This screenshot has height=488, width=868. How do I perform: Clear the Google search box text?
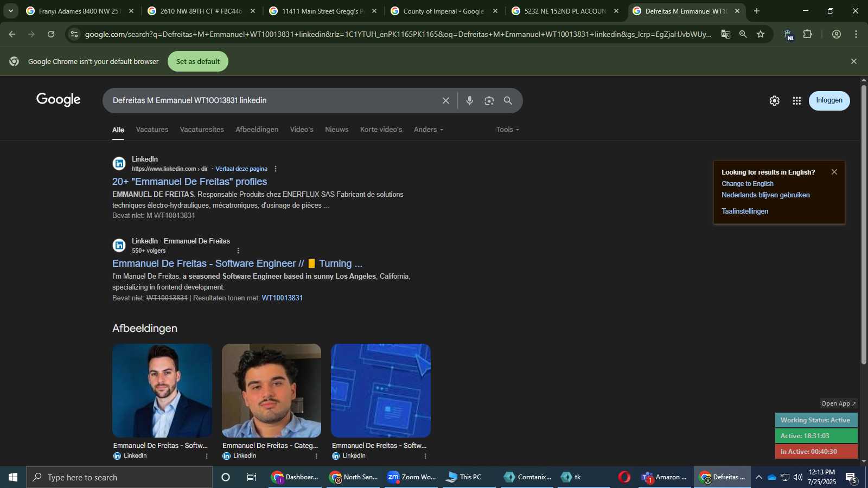[445, 101]
